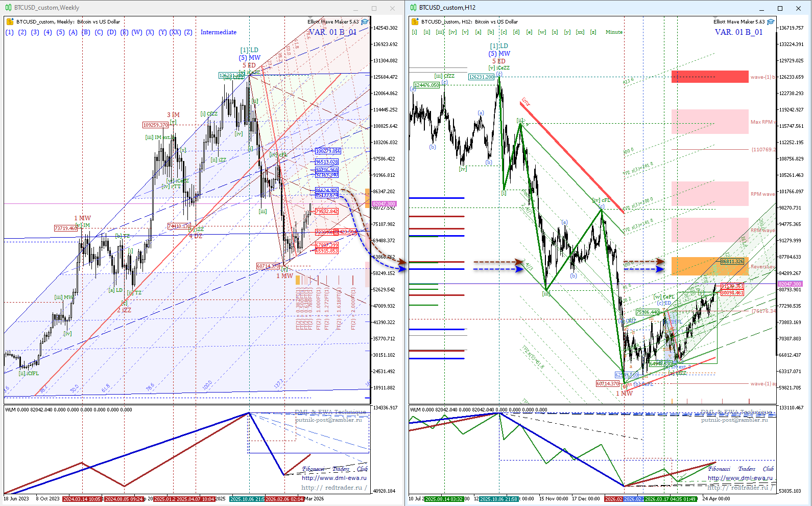The width and height of the screenshot is (812, 506).
Task: Select the (W) wave label in Weekly chart
Action: pos(137,32)
